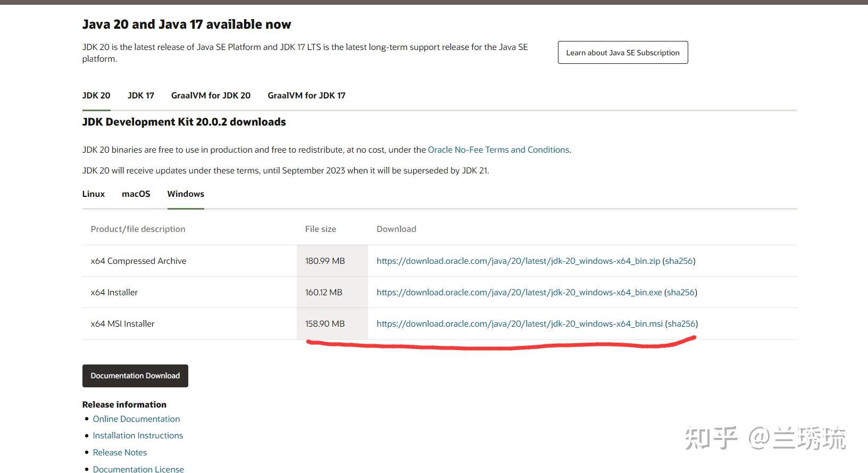Click the JDK Development Kit 20.0.2 downloads heading
Screen dimensions: 868x473
coord(184,122)
